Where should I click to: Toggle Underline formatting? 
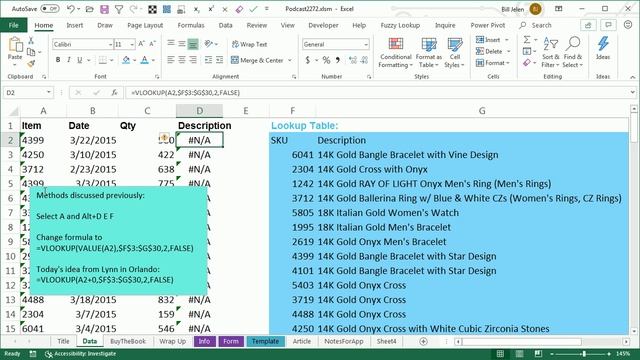tap(80, 60)
